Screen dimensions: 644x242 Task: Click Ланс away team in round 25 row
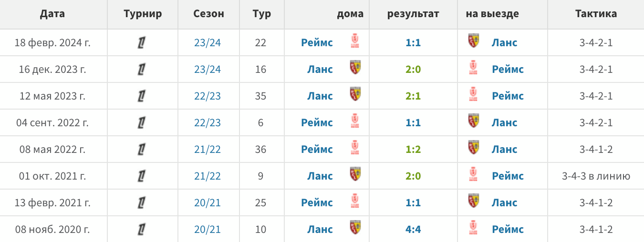(x=504, y=203)
